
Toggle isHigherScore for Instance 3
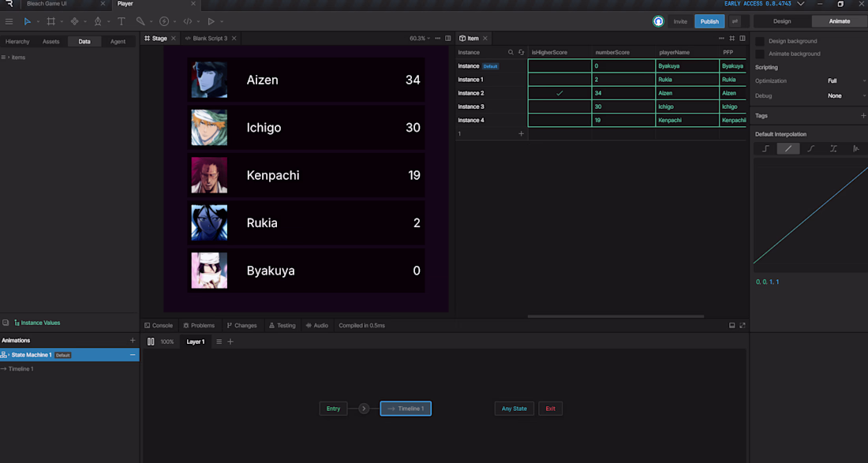click(x=559, y=106)
